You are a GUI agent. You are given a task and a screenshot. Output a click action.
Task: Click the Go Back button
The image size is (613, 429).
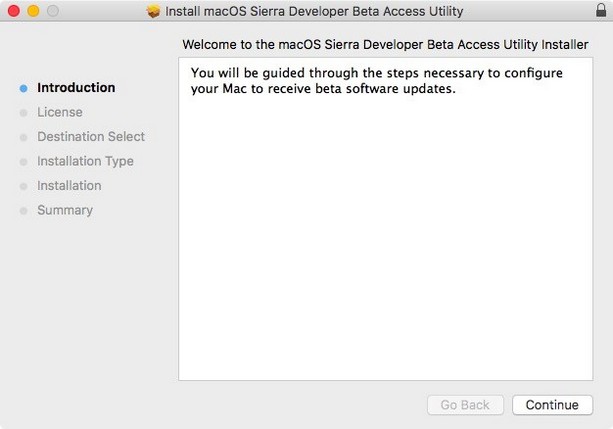(x=465, y=405)
